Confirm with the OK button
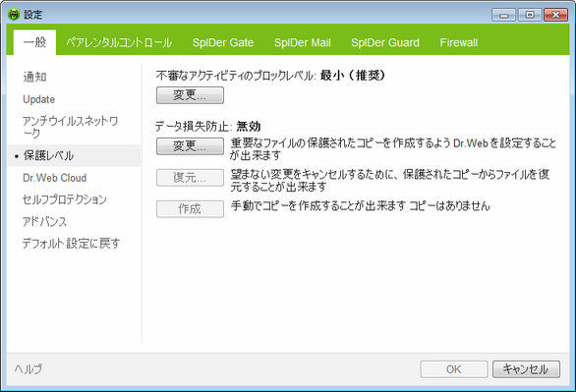576x392 pixels. click(x=454, y=369)
